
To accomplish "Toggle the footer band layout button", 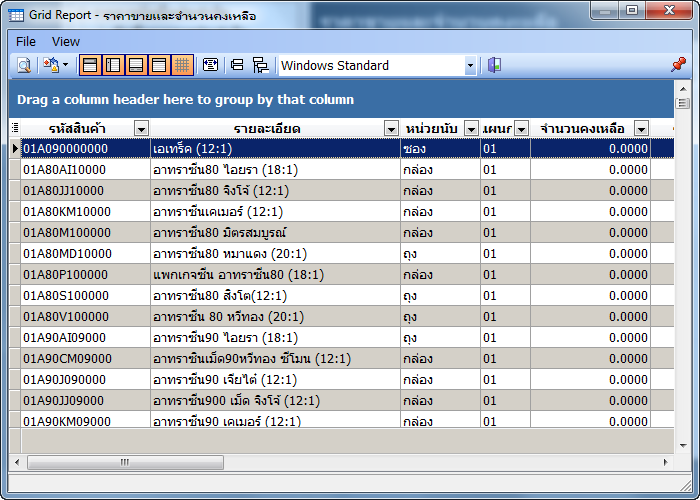I will click(136, 65).
